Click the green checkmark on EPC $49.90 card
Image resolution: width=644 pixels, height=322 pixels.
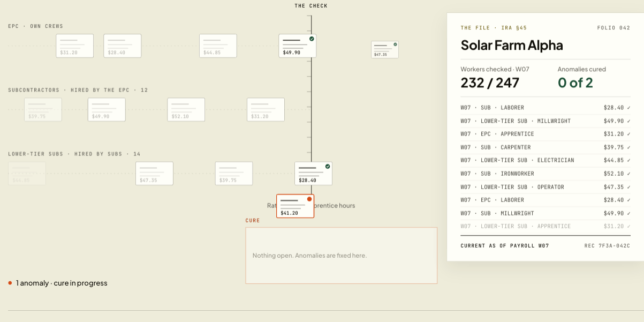click(x=312, y=39)
